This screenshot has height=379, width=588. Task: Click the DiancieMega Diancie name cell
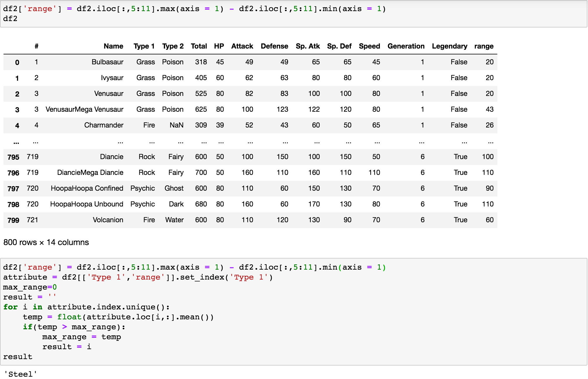(x=90, y=173)
